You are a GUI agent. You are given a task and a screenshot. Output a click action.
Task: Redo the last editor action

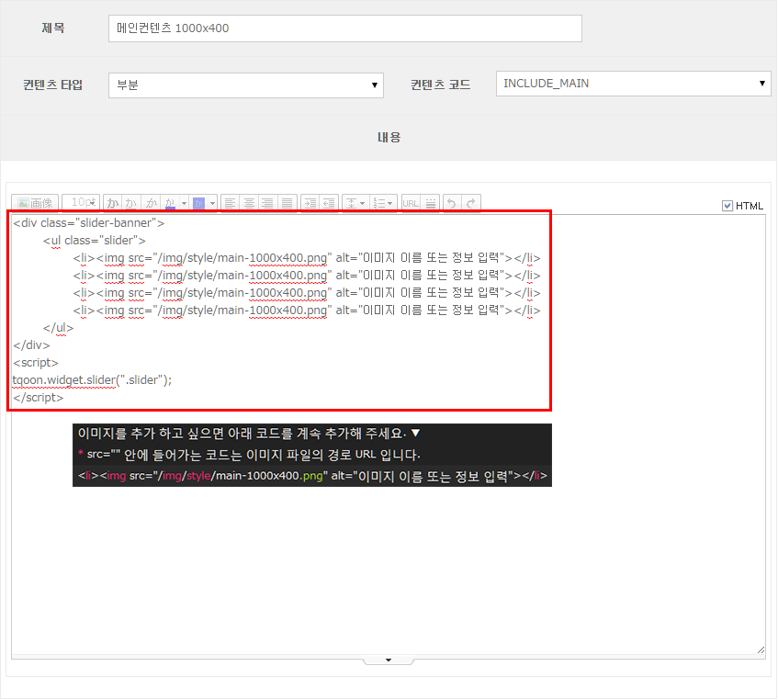coord(471,203)
